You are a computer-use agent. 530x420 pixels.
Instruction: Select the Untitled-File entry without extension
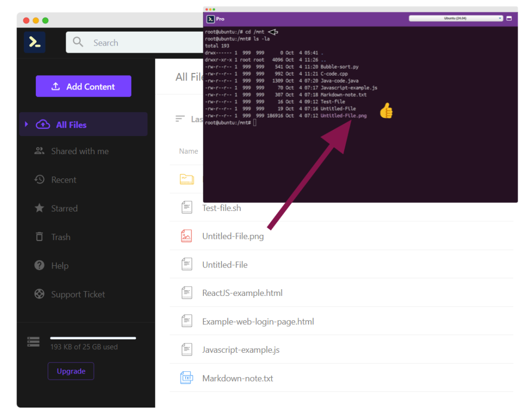click(x=342, y=264)
